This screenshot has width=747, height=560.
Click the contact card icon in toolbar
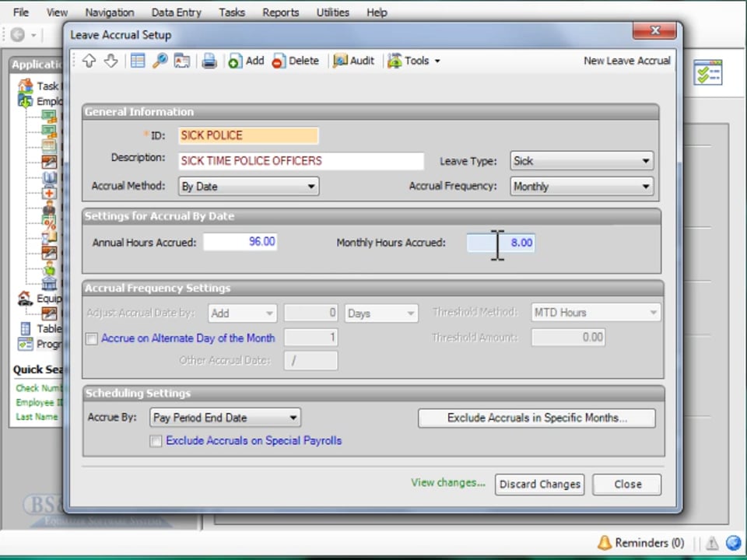coord(182,61)
